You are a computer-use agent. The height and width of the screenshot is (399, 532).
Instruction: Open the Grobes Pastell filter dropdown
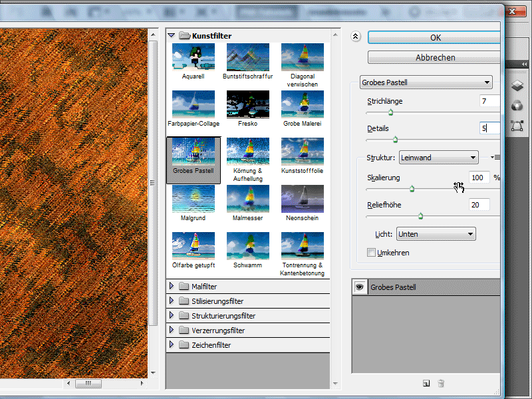pos(426,82)
